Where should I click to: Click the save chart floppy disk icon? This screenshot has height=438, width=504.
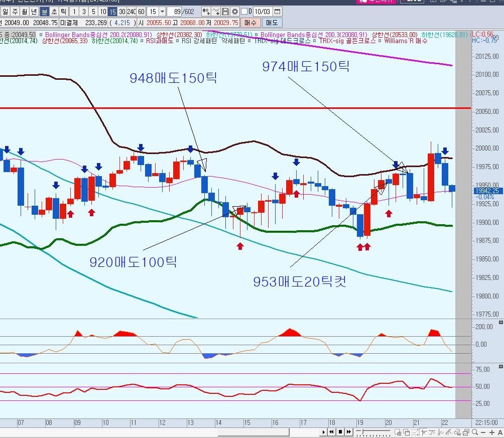click(225, 11)
